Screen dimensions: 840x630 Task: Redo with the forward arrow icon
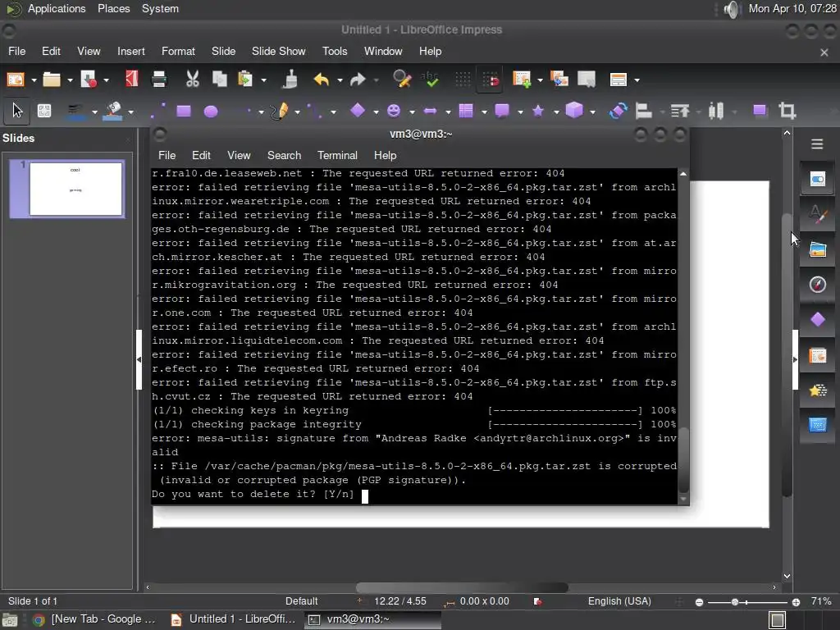click(x=358, y=80)
